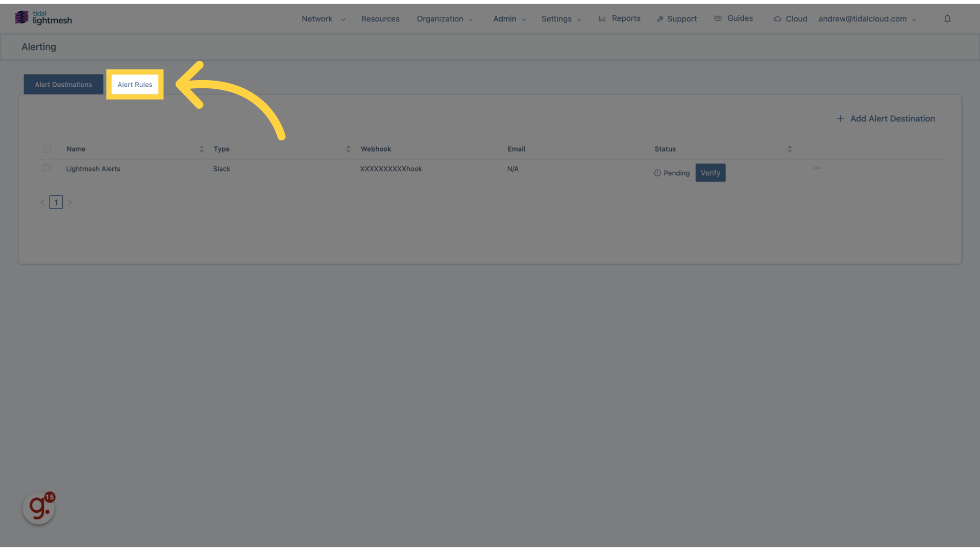980x551 pixels.
Task: Click the Verify button for Lightmesh Alerts
Action: pyautogui.click(x=710, y=172)
